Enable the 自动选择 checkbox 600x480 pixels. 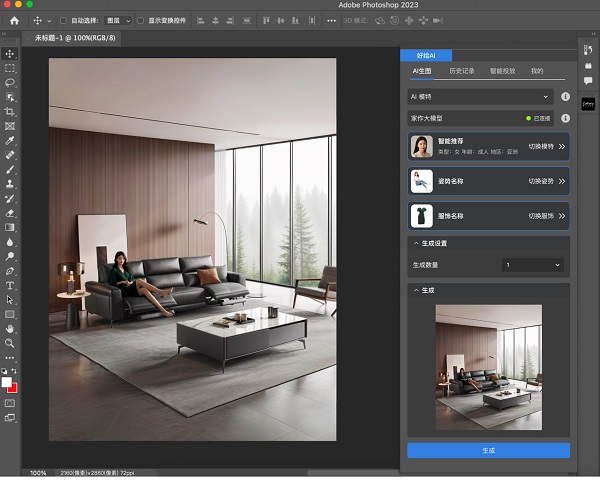tap(64, 20)
